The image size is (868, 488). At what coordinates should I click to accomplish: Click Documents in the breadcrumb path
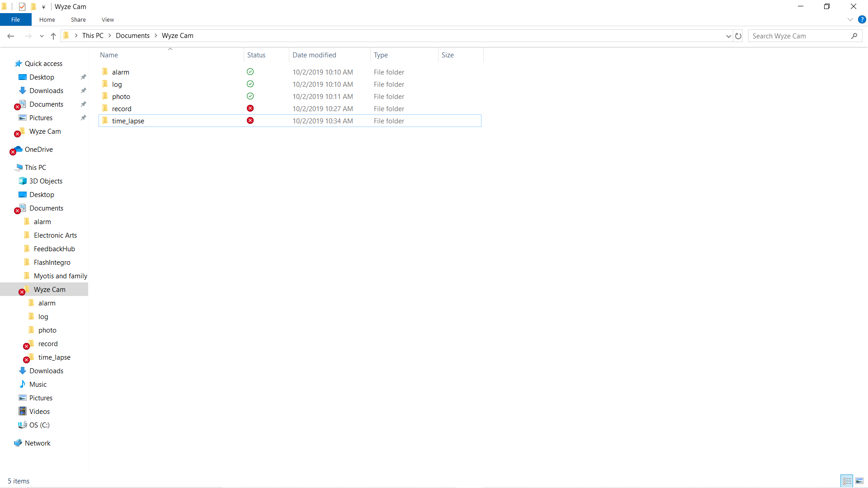[x=132, y=36]
